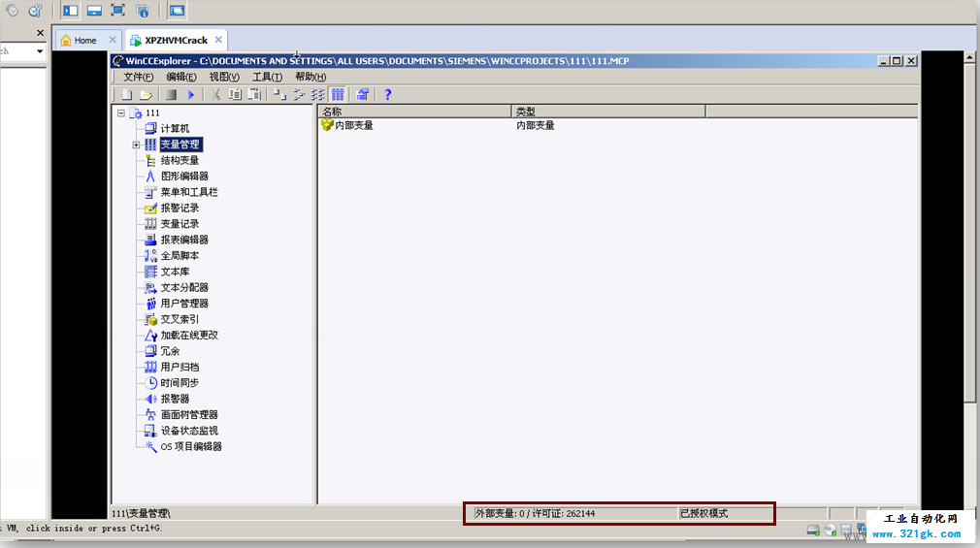Viewport: 980px width, 548px height.
Task: Click the Cut scissors toolbar icon
Action: (x=216, y=94)
